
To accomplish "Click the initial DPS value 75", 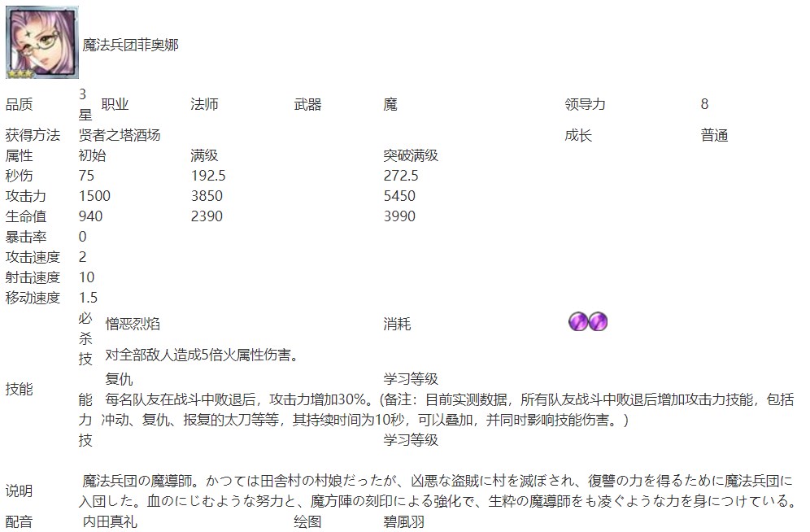I will [x=86, y=176].
